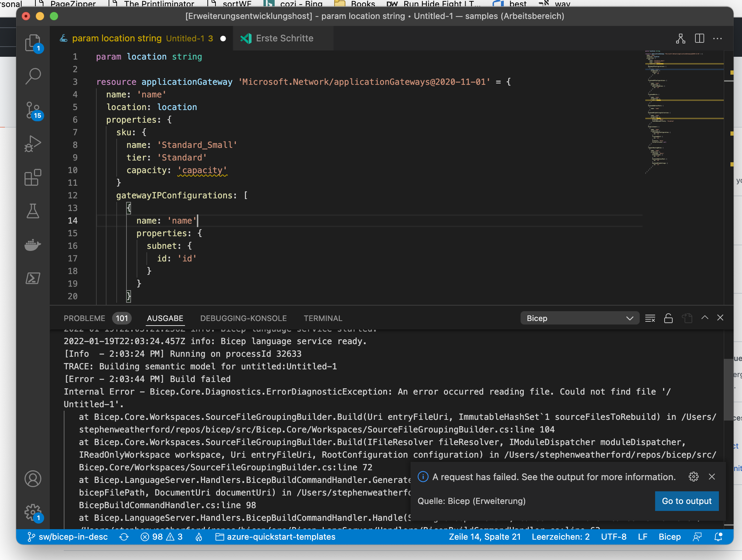Open the Testing view via the flask icon
The height and width of the screenshot is (560, 742).
[x=33, y=211]
